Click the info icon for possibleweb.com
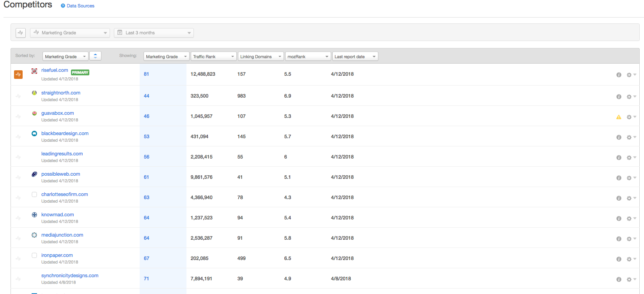Viewport: 644px width, 294px height. coord(619,178)
